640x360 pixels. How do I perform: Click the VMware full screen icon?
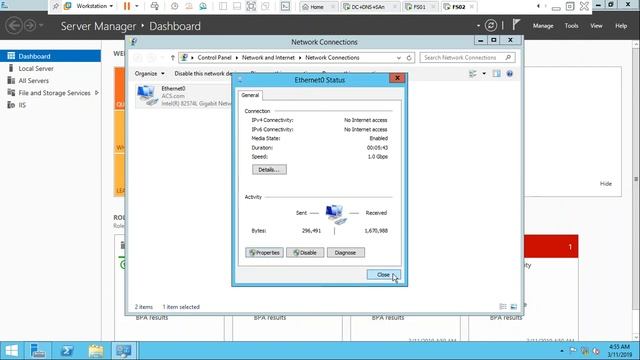pyautogui.click(x=251, y=6)
